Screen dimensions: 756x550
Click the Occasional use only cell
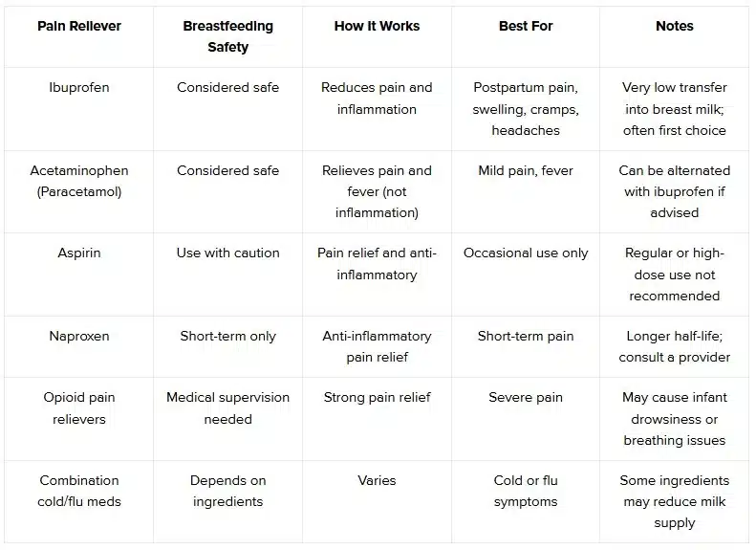(526, 253)
